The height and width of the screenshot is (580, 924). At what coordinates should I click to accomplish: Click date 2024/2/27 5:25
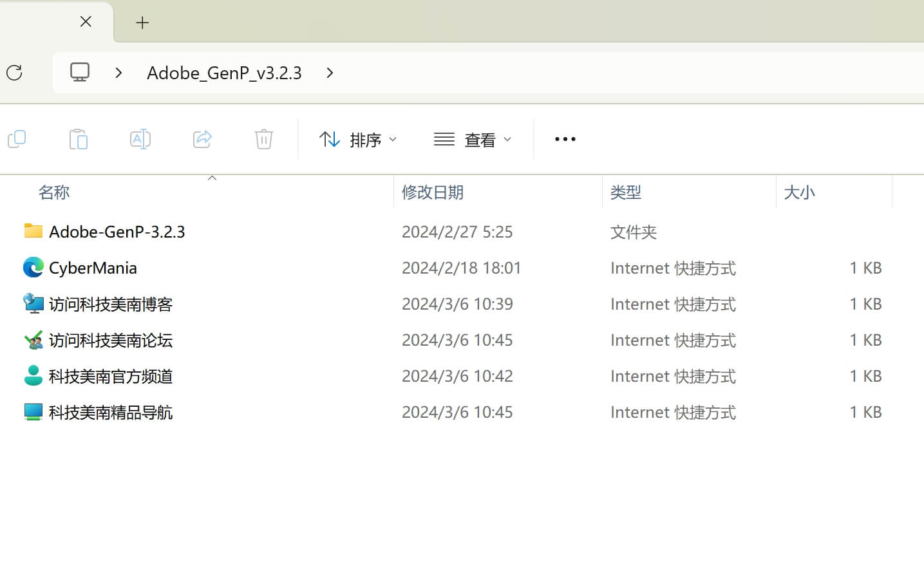click(457, 232)
